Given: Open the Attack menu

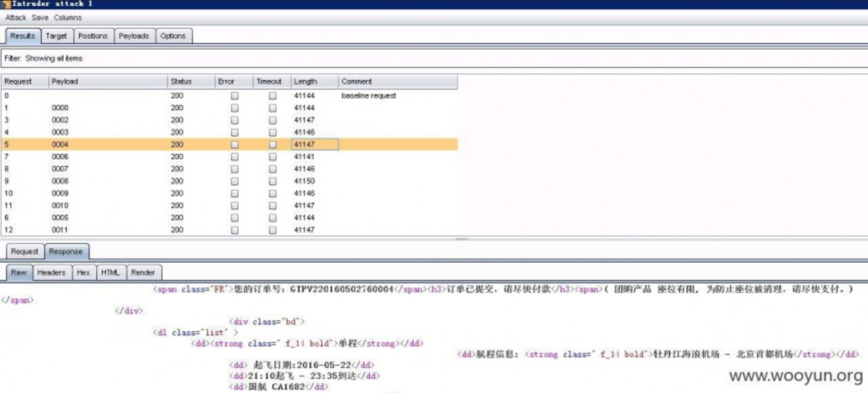Looking at the screenshot, I should (x=15, y=17).
